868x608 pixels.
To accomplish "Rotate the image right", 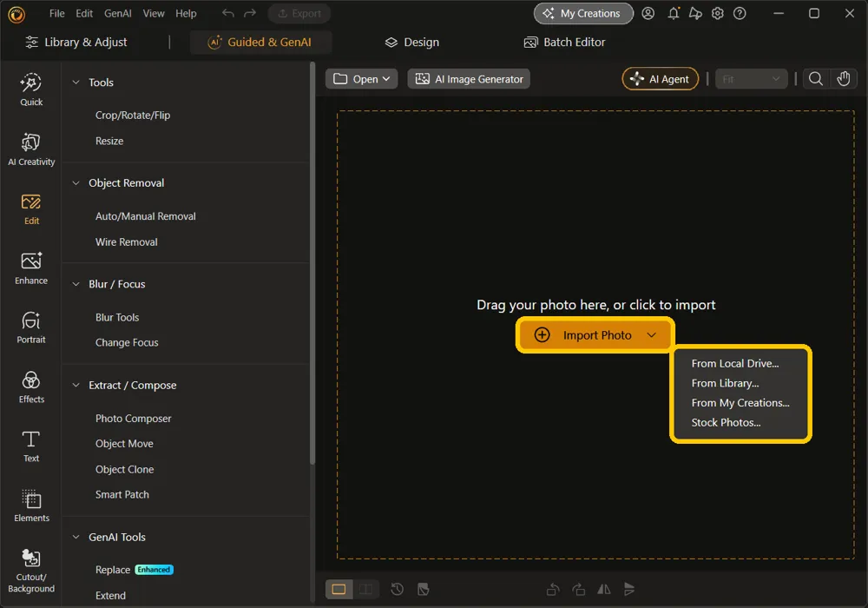I will [578, 589].
